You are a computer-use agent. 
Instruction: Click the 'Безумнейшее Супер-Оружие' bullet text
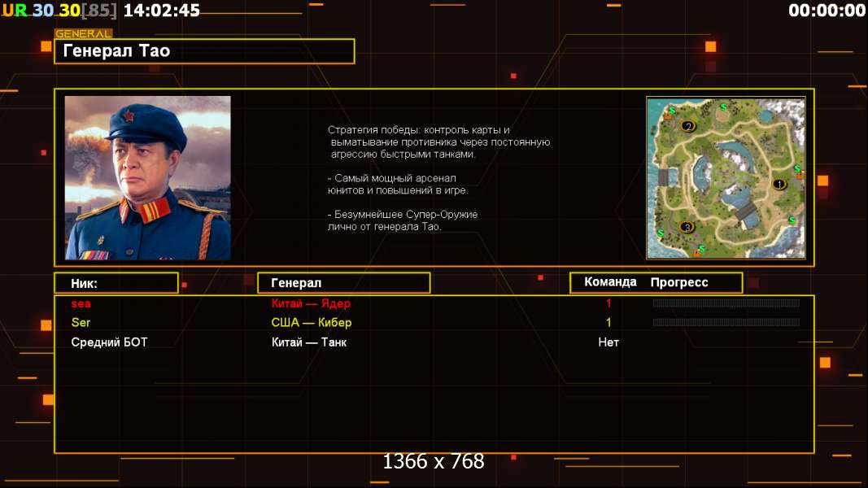403,220
